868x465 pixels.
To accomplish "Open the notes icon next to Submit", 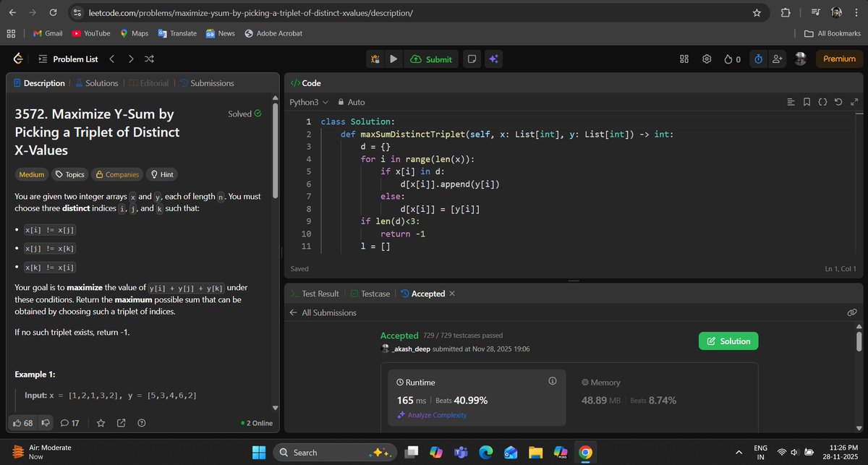I will coord(472,59).
